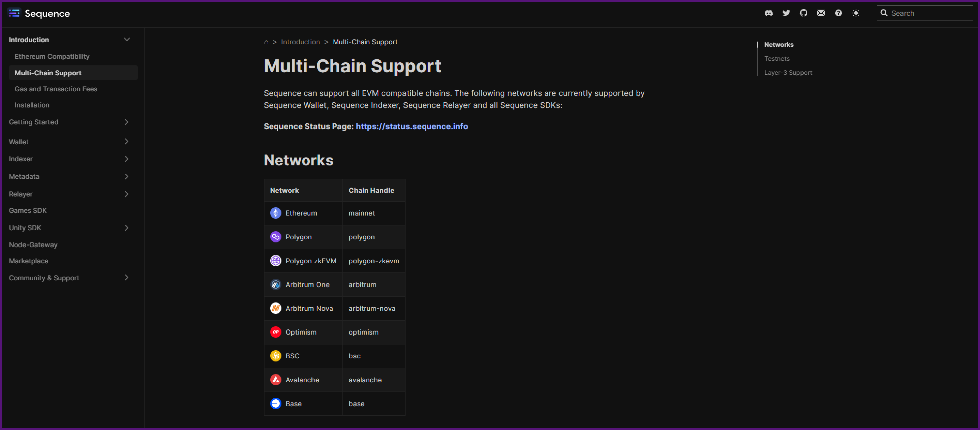Screen dimensions: 980x430
Task: Click the Sequence logo icon
Action: [14, 13]
